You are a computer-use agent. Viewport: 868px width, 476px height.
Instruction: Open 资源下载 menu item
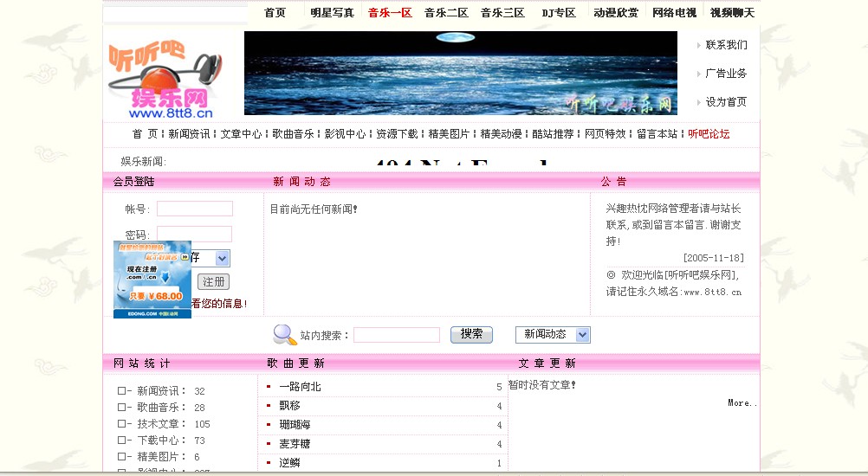pos(397,134)
